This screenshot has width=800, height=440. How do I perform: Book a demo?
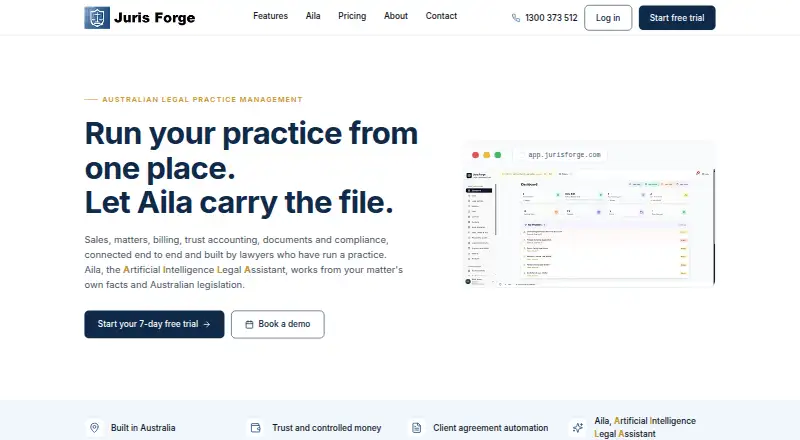pos(278,324)
